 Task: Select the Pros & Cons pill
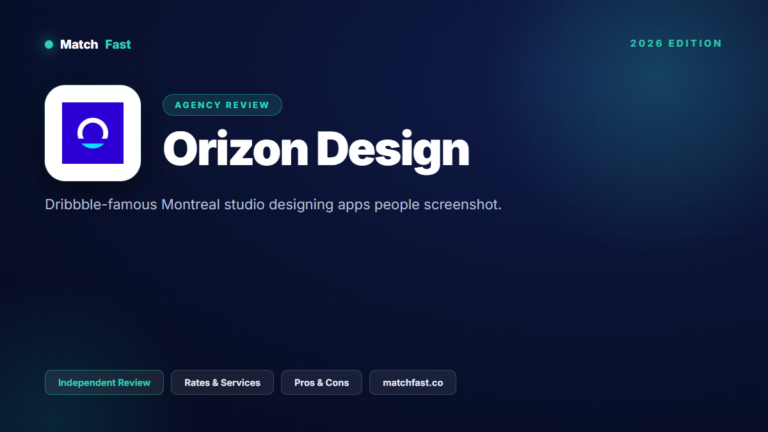(x=321, y=383)
